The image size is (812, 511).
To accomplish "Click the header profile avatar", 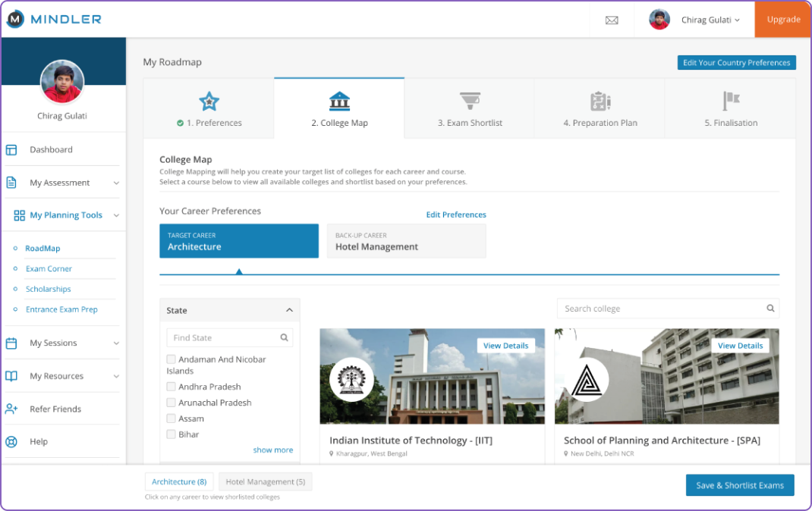I will click(659, 20).
